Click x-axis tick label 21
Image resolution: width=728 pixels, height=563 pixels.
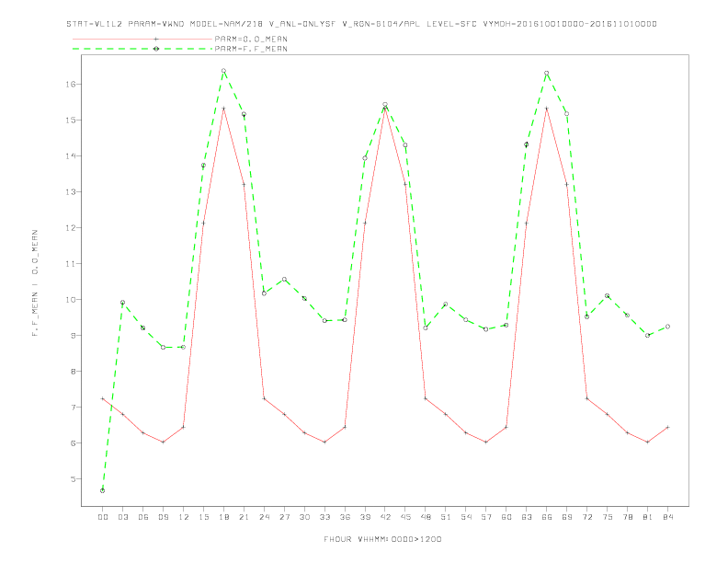coord(244,517)
